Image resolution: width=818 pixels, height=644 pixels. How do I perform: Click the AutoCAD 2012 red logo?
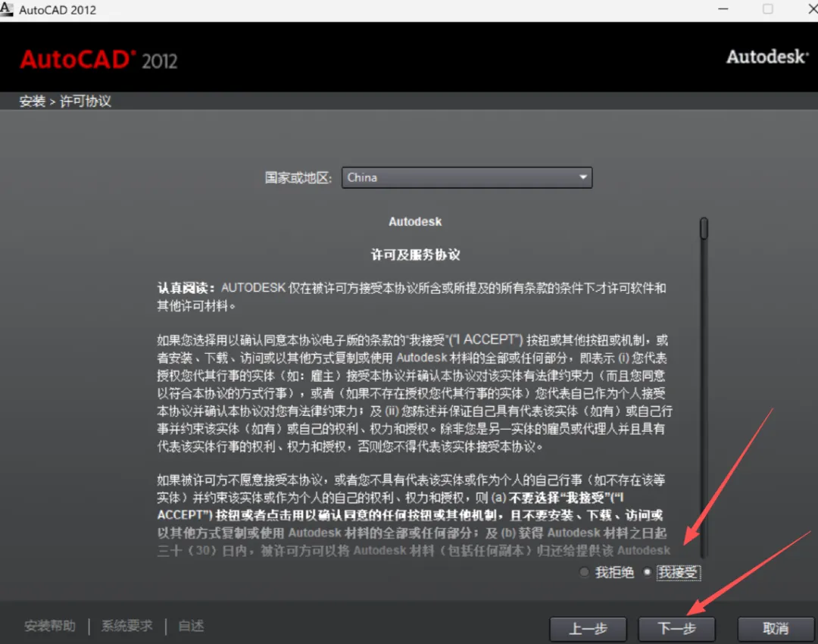[x=98, y=60]
